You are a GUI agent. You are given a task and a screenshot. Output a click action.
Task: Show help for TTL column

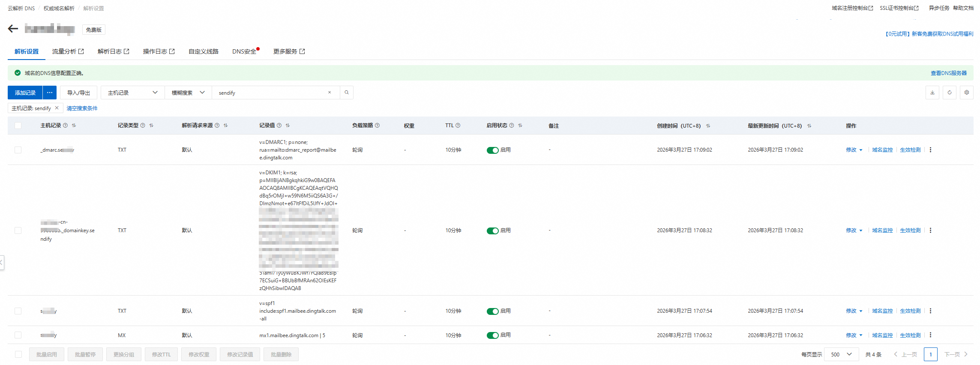[458, 126]
